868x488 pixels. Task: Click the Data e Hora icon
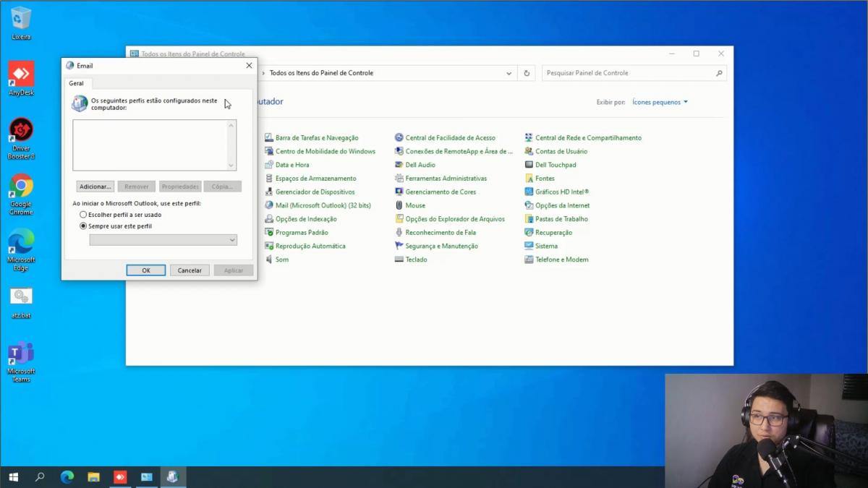tap(269, 165)
